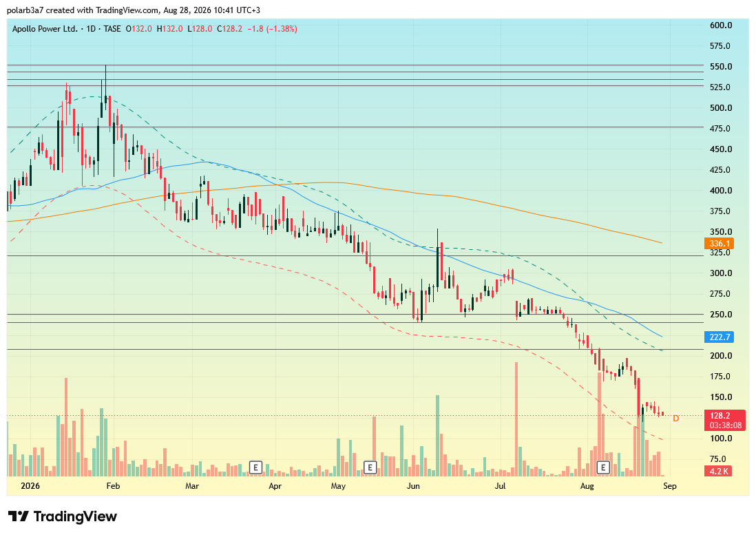Click the Sep label on time axis

point(670,486)
